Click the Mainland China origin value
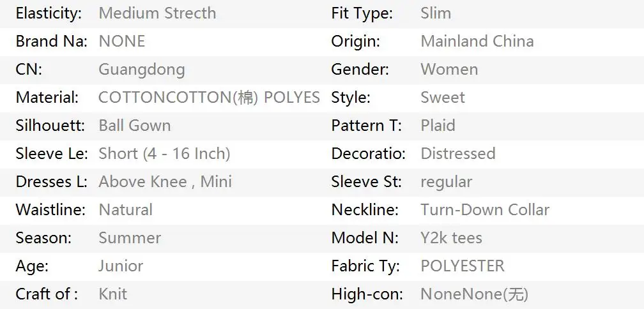The height and width of the screenshot is (309, 644). (477, 41)
